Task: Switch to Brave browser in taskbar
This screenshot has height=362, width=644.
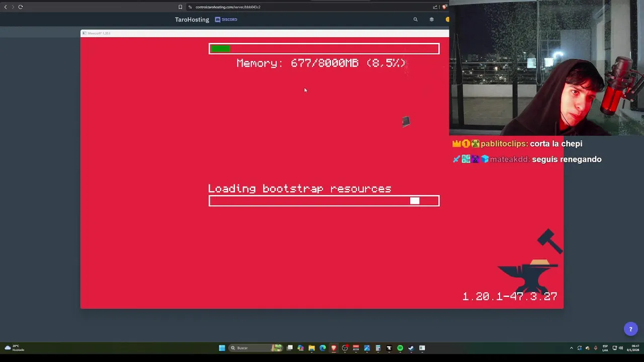Action: coord(334,348)
